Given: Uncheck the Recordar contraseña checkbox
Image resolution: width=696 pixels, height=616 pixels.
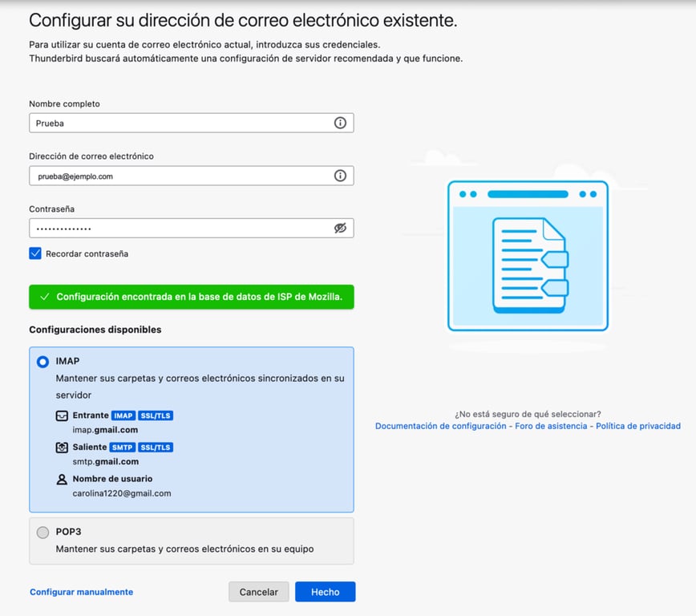Looking at the screenshot, I should pyautogui.click(x=35, y=253).
